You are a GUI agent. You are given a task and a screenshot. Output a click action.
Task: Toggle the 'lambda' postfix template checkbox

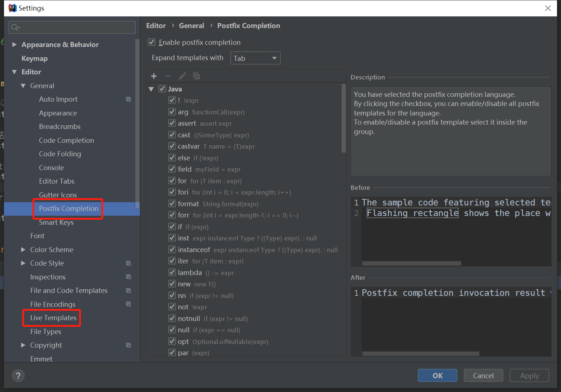coord(172,273)
